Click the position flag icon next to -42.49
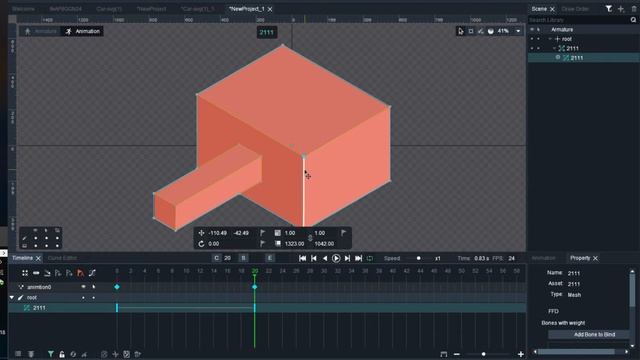Screen dimensions: 640x360 point(262,233)
